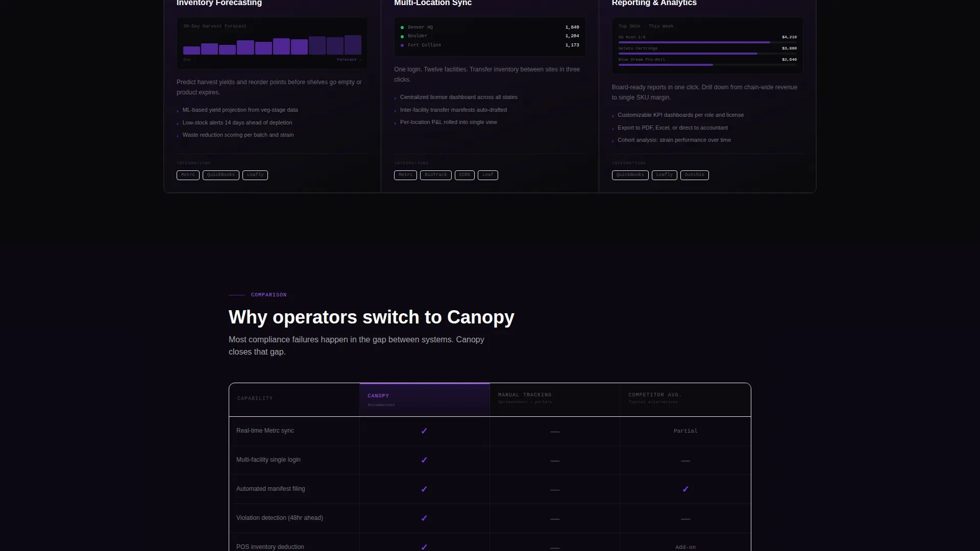Click the bullet chevron before Centralized license dashboard
Image resolution: width=980 pixels, height=551 pixels.
(x=395, y=98)
